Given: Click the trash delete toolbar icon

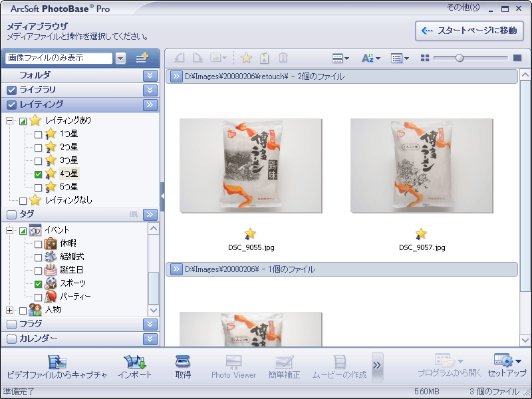Looking at the screenshot, I should (283, 58).
